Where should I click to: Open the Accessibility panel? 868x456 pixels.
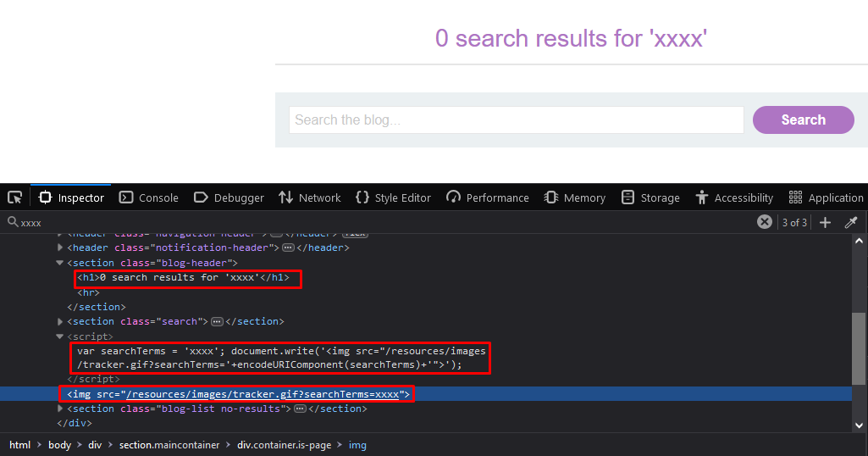(734, 197)
